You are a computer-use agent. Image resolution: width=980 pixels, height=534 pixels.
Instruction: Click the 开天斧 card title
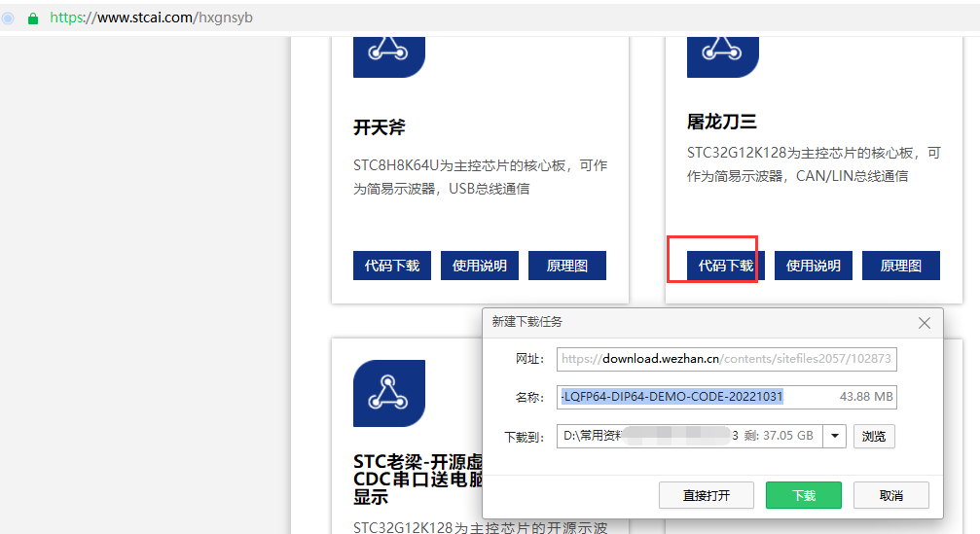point(380,127)
